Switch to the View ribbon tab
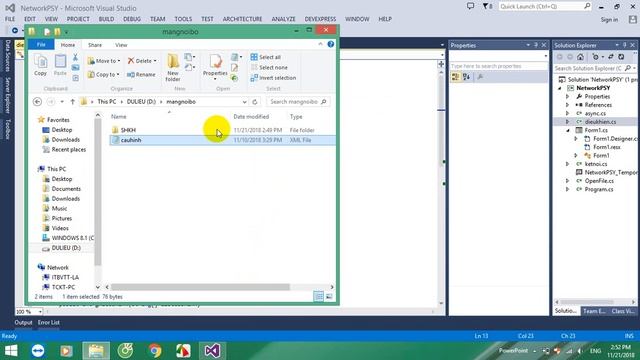Viewport: 640px width, 360px height. tap(121, 45)
